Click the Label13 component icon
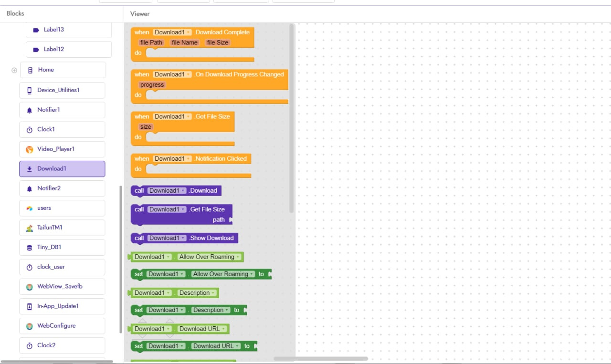The image size is (611, 364). click(36, 30)
